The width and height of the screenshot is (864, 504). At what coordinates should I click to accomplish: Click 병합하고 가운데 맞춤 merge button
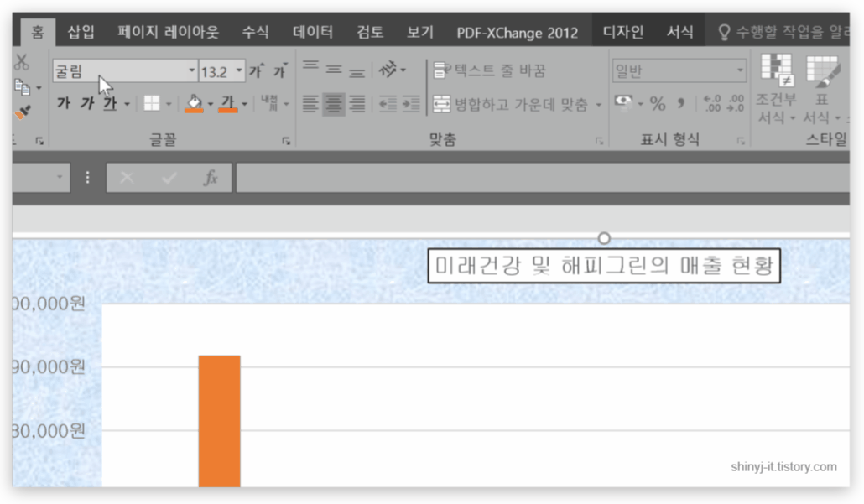[511, 104]
